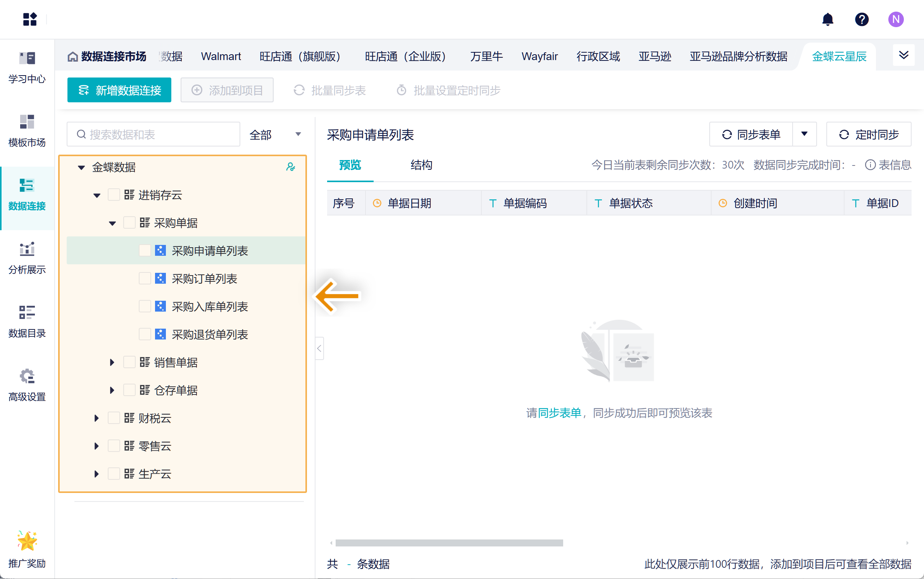924x579 pixels.
Task: Expand the 销售单据 tree node
Action: 112,362
